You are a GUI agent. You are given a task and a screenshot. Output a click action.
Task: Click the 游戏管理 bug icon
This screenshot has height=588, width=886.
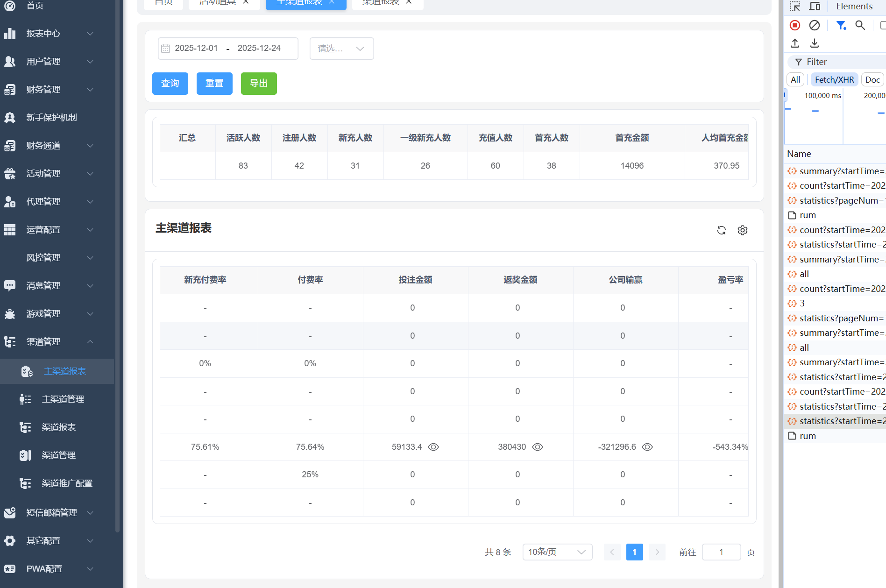click(x=10, y=314)
